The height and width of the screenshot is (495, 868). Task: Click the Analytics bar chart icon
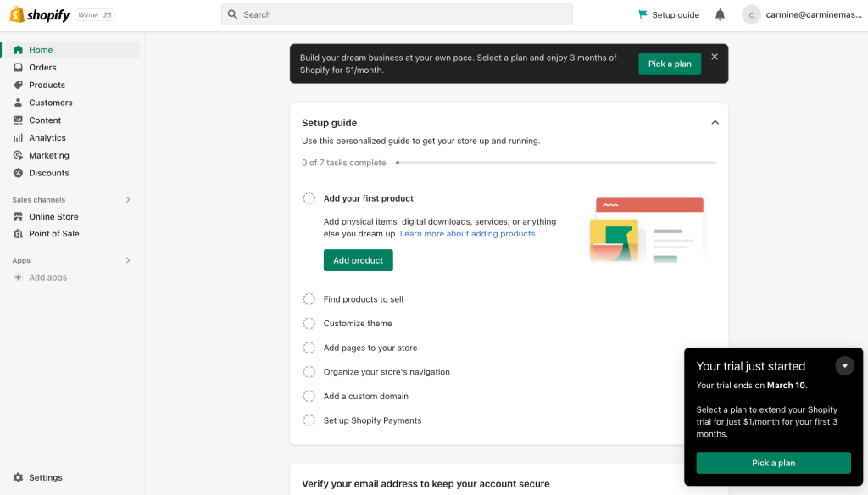tap(19, 138)
